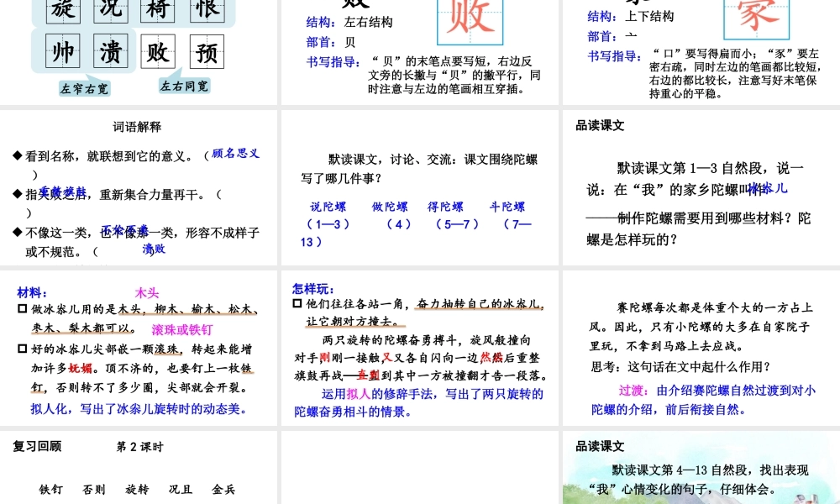Click the square bullet before 好的冰尜儿尖部

pos(22,349)
